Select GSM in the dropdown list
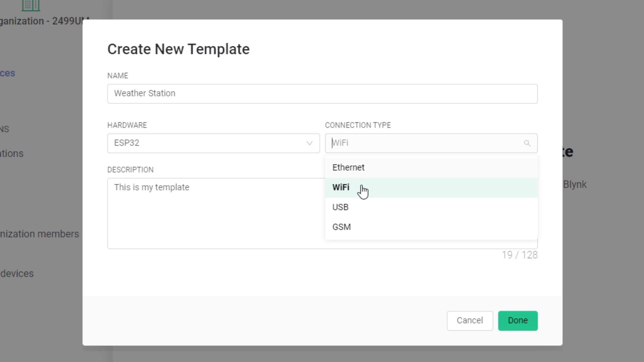The height and width of the screenshot is (362, 644). (341, 227)
